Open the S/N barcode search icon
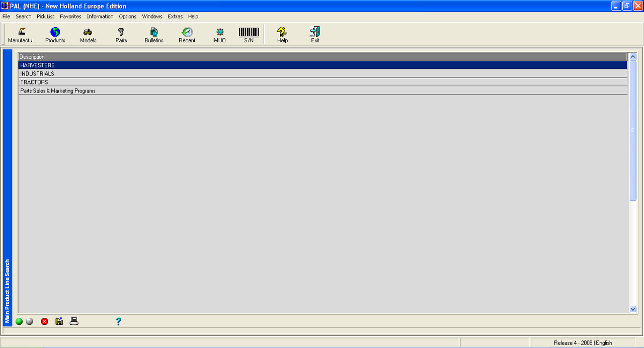 (249, 35)
